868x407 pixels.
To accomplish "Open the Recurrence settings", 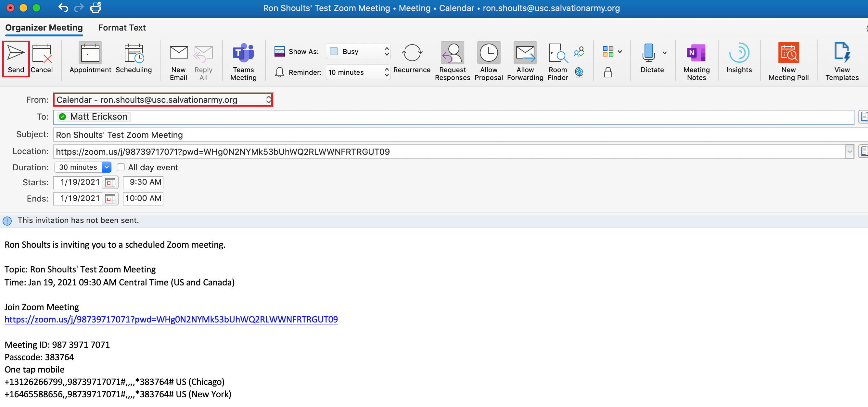I will (x=412, y=54).
